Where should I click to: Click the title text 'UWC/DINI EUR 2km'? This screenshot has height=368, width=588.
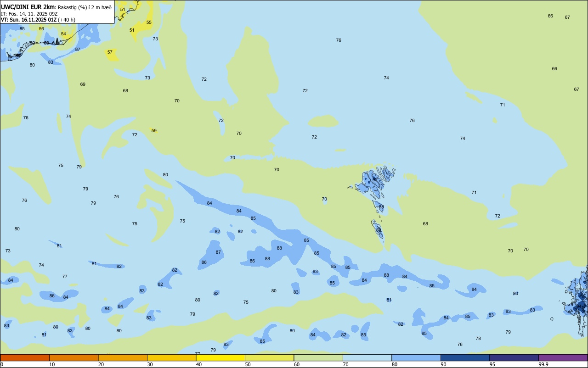[x=28, y=6]
